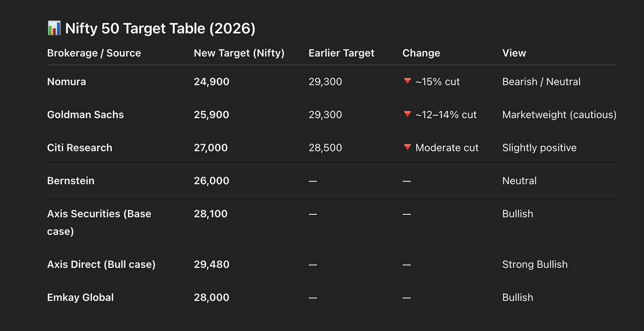
Task: Click the red triangle beside Moderate cut
Action: [407, 147]
